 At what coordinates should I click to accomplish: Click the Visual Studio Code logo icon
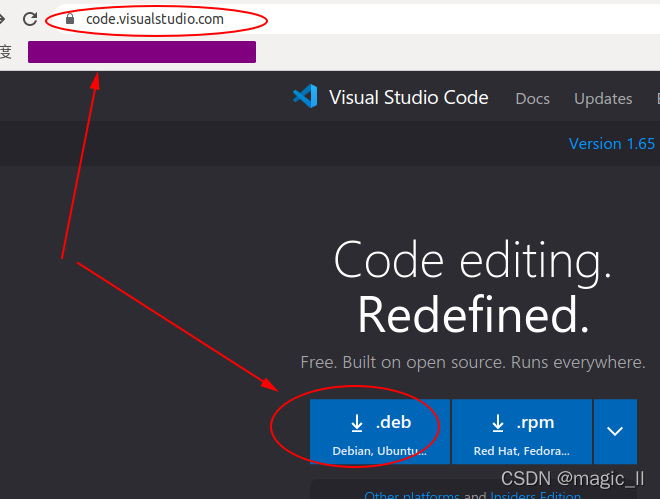[x=305, y=96]
